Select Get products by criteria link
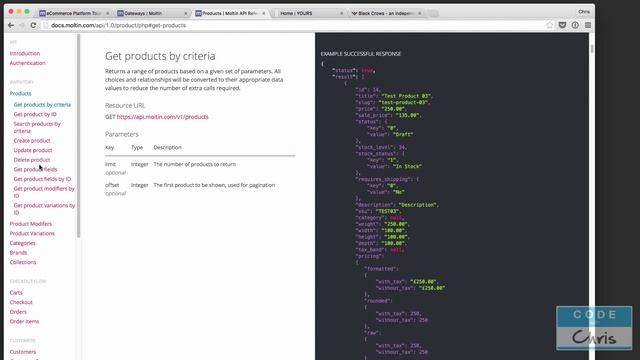Screen dimensions: 640x360 42,105
